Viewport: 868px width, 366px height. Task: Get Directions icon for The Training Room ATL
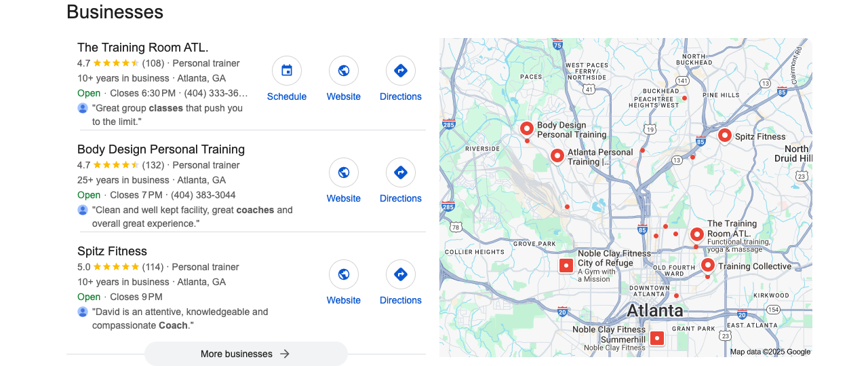(401, 71)
